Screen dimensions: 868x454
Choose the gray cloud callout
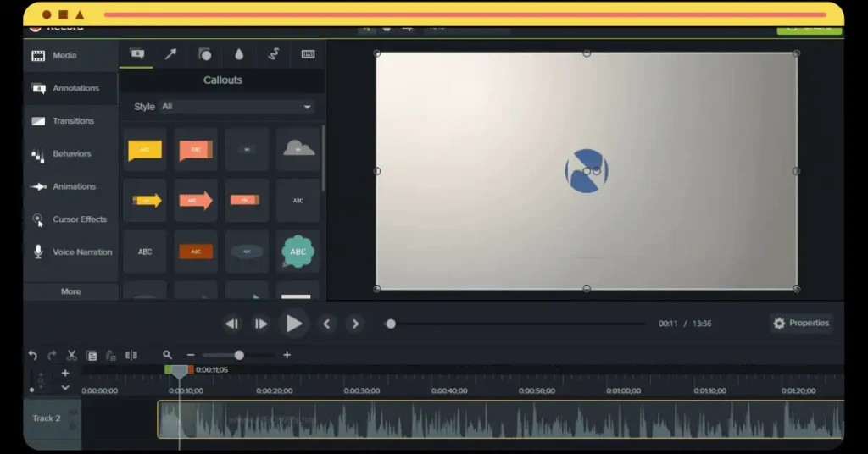coord(298,149)
